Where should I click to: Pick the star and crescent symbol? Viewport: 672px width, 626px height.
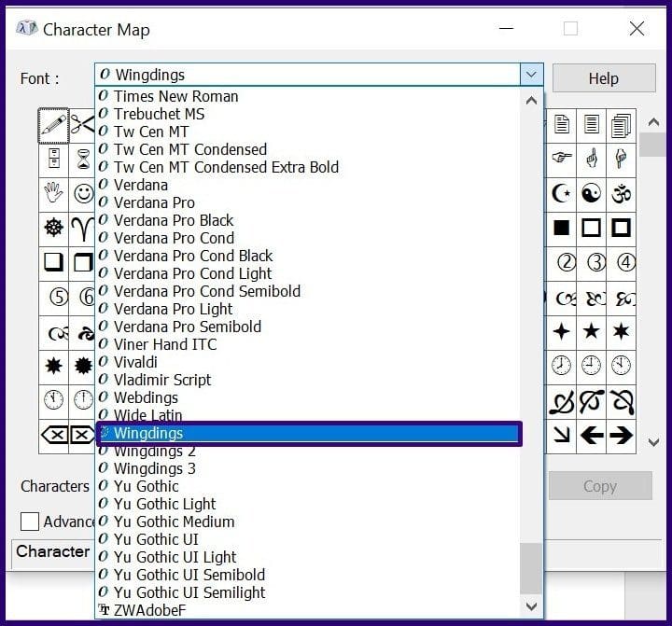pyautogui.click(x=562, y=194)
